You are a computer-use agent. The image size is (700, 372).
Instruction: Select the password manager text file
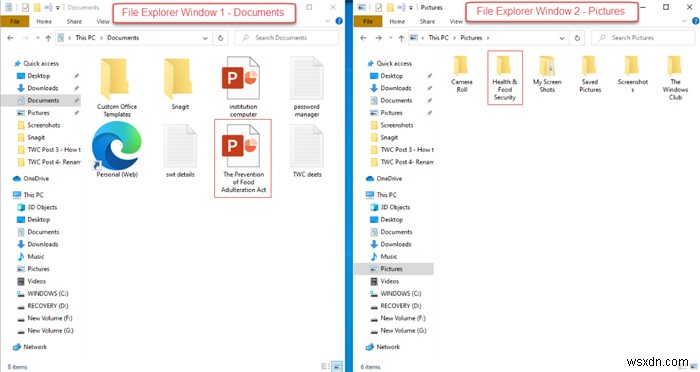307,88
